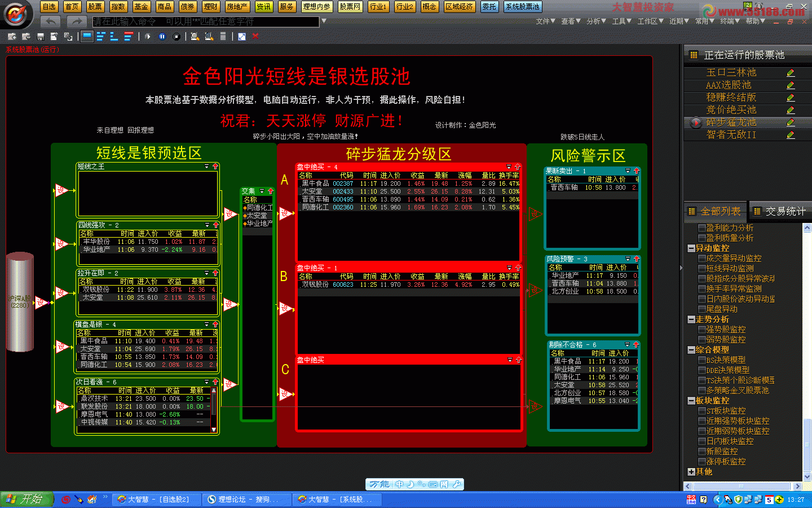Open the 理想论坛 taskbar window
This screenshot has width=812, height=508.
[247, 500]
